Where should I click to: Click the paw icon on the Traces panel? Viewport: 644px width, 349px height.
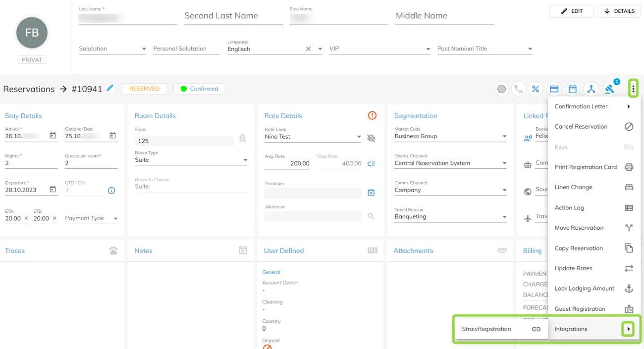tap(113, 250)
